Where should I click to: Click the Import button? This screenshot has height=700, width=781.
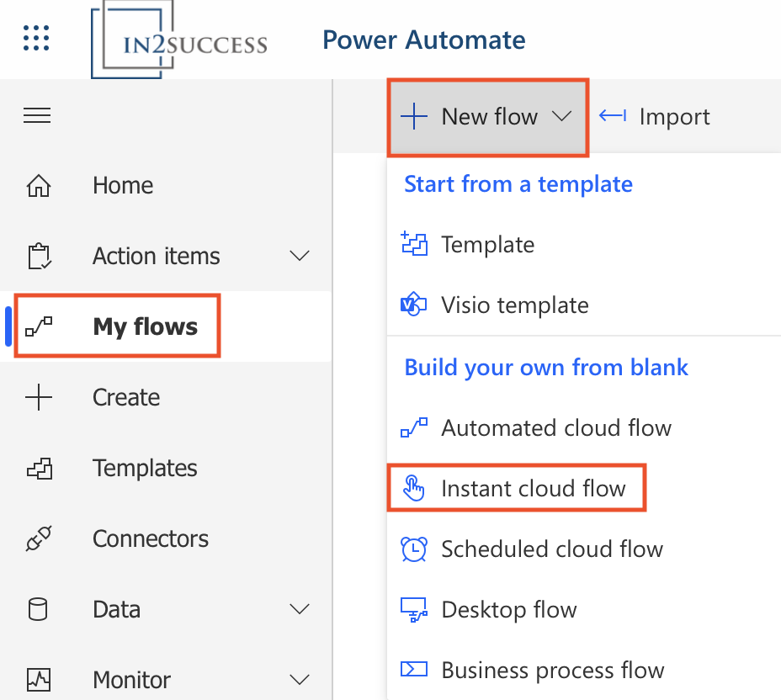(x=655, y=117)
